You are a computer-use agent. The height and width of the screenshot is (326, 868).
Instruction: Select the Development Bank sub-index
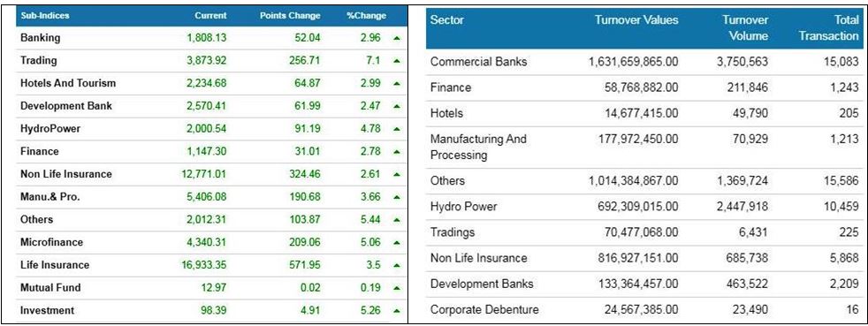point(66,106)
